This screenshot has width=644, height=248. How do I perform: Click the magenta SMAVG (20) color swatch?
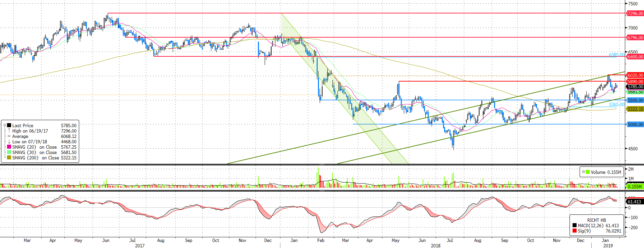pos(9,147)
